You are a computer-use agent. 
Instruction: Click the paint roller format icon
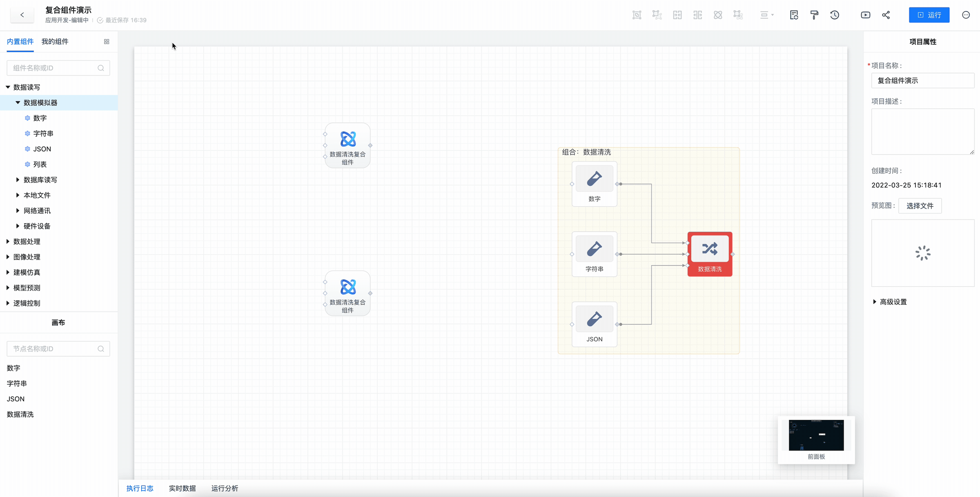[814, 15]
